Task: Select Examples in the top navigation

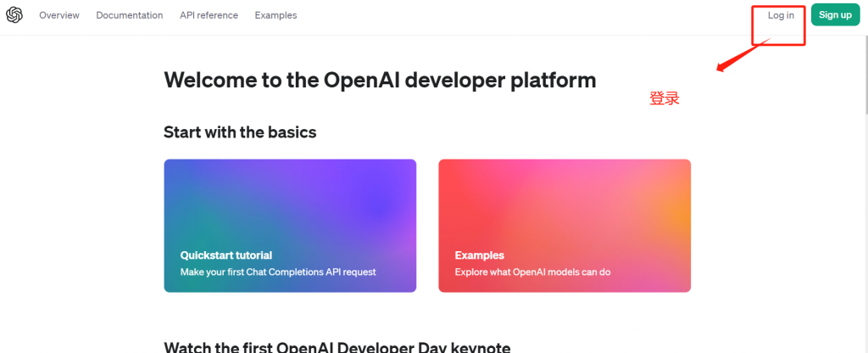Action: point(275,15)
